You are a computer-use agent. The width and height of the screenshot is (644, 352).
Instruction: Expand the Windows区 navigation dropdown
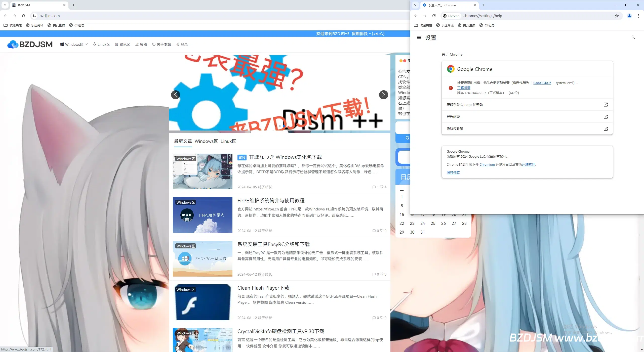pyautogui.click(x=74, y=44)
